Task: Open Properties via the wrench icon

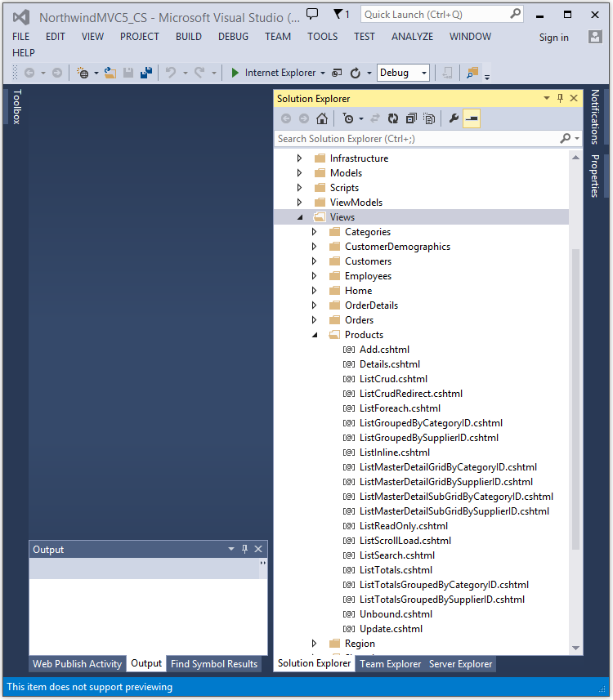Action: 454,118
